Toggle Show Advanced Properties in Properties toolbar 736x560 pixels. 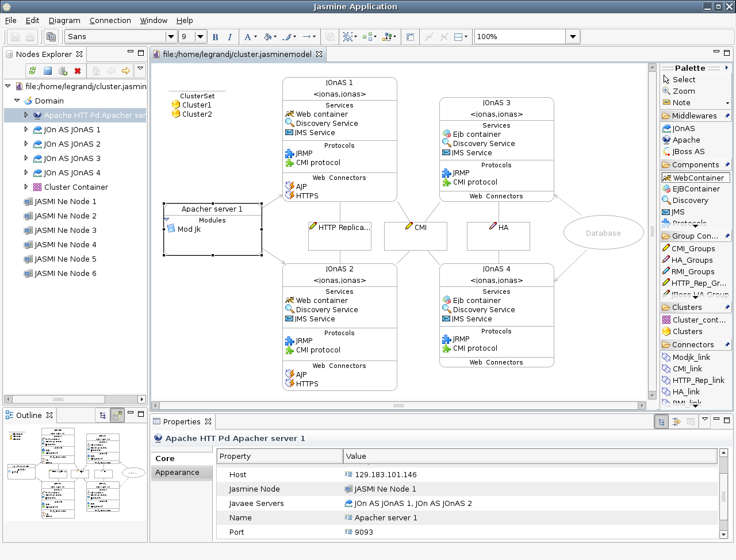point(676,422)
